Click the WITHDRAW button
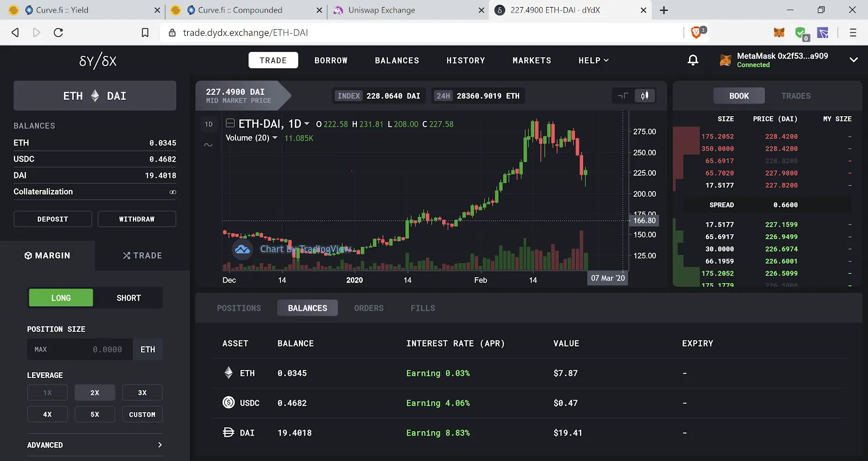Screen dimensions: 868x461 pyautogui.click(x=137, y=219)
